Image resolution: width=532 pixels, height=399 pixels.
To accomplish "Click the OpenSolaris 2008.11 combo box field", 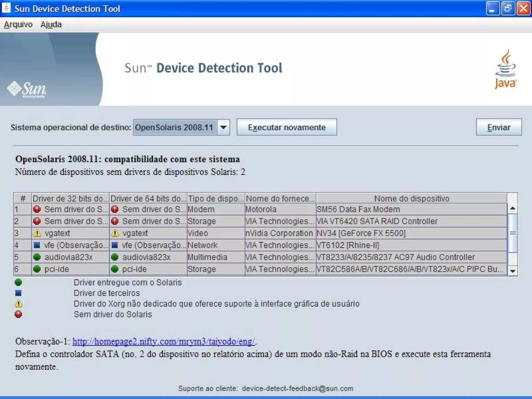I will [x=175, y=127].
